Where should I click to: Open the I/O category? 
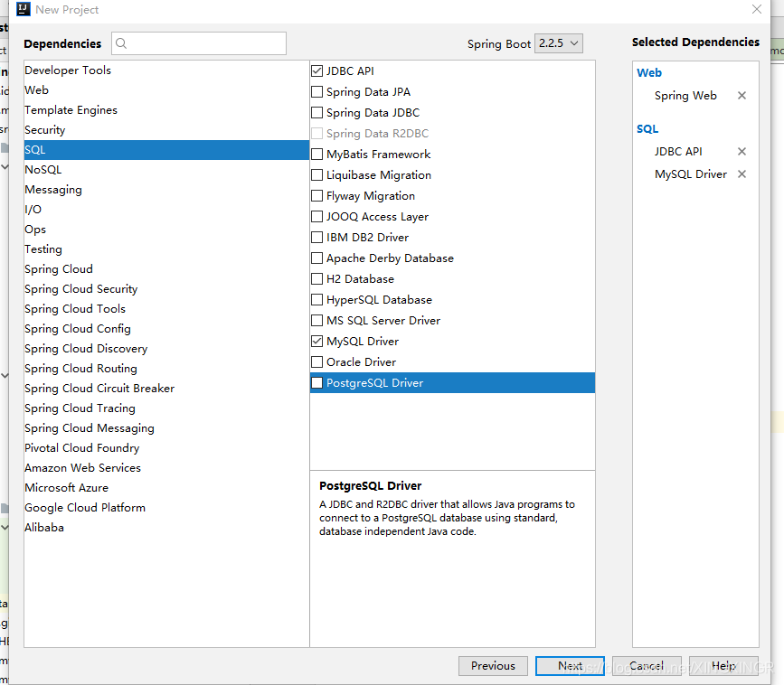(166, 210)
